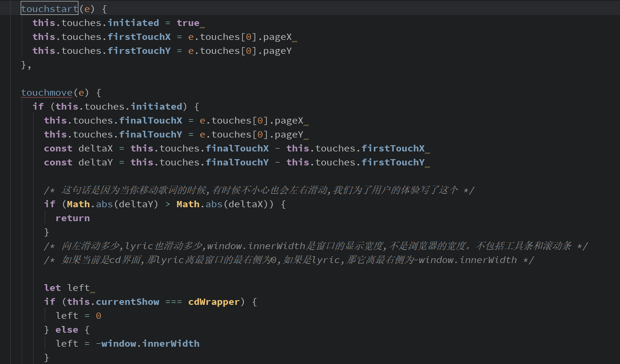
Task: Click the finalTouchX assignment line
Action: point(174,120)
